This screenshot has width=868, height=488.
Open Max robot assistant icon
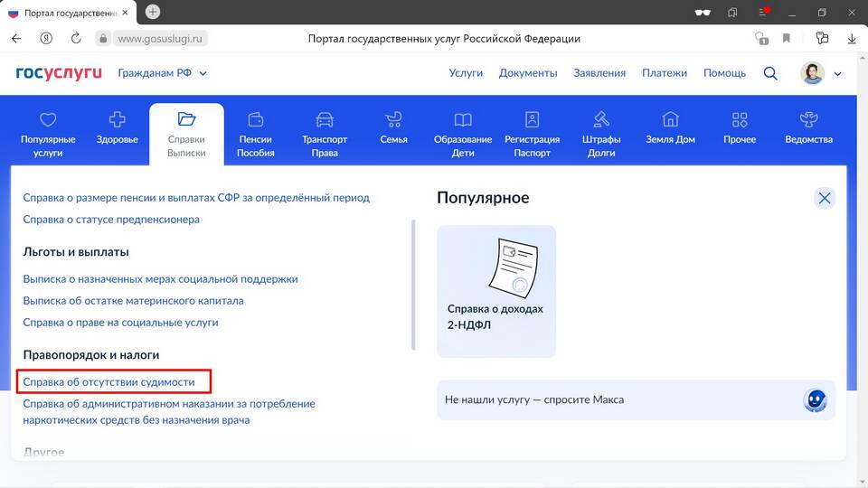tap(816, 400)
